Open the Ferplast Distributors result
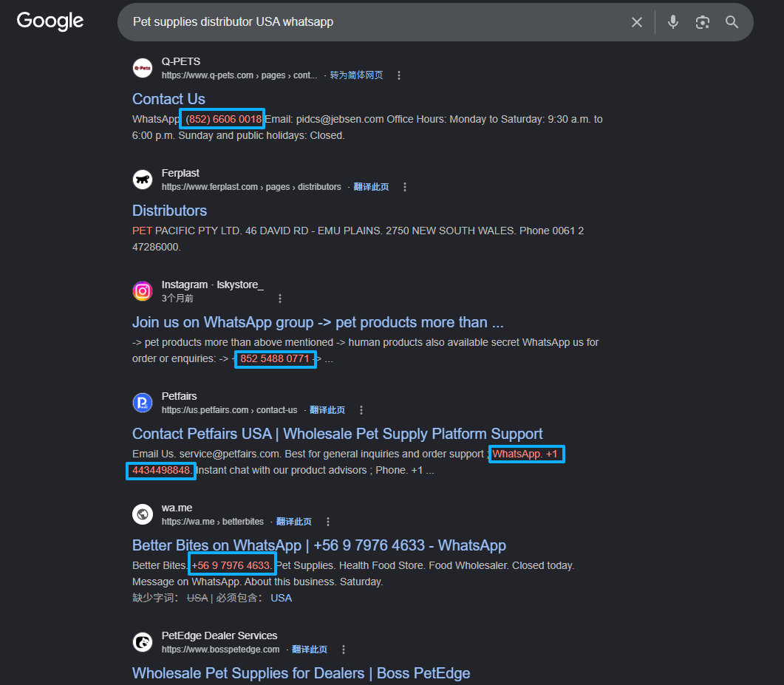The width and height of the screenshot is (784, 685). [169, 211]
